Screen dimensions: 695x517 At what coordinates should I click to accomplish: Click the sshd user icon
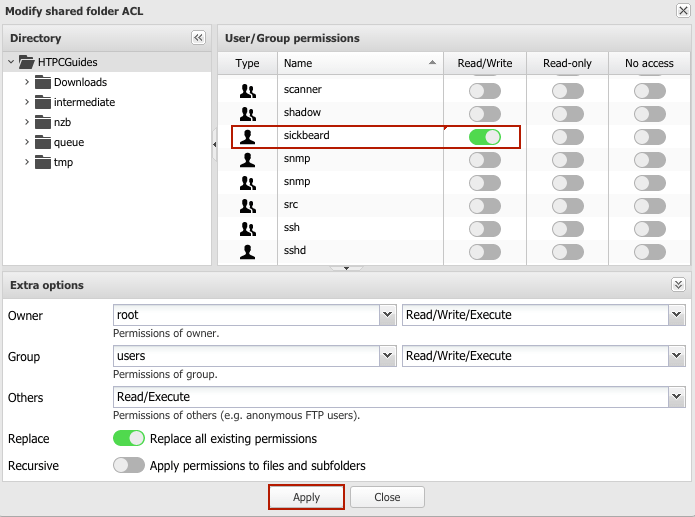click(247, 251)
